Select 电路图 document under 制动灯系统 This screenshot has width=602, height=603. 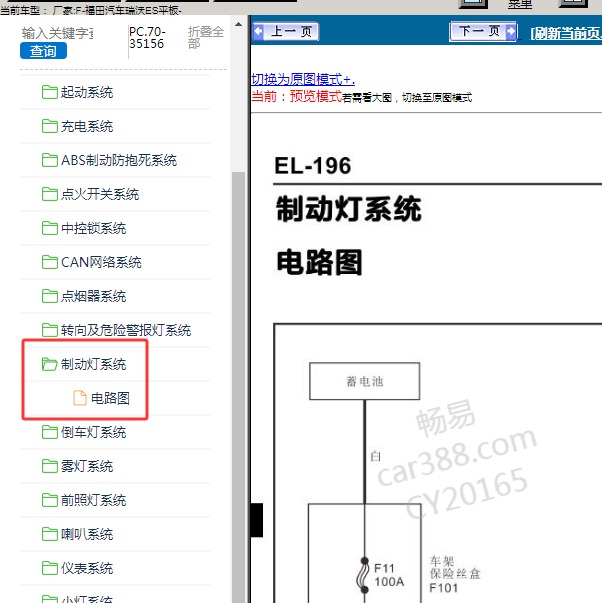(x=110, y=398)
